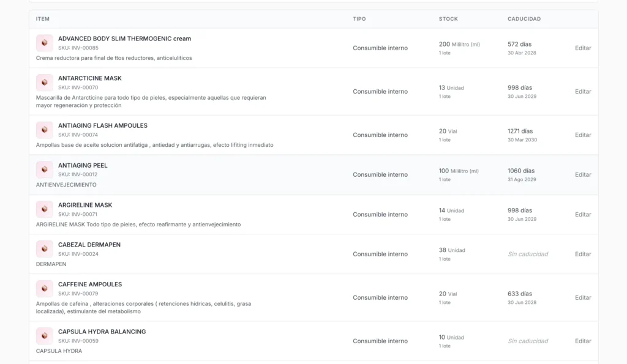Click the ADVANCED BODY SLIM THERMOGENIC cream product icon
This screenshot has height=364, width=627.
[x=44, y=43]
